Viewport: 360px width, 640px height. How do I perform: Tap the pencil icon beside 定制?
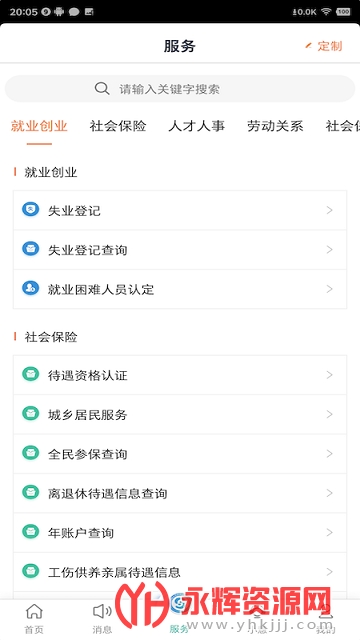(x=309, y=46)
